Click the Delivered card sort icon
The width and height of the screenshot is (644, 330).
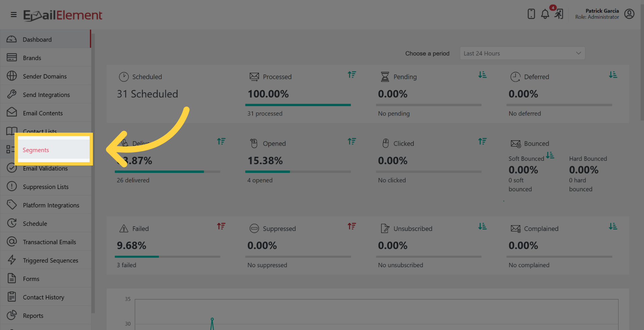pyautogui.click(x=221, y=141)
